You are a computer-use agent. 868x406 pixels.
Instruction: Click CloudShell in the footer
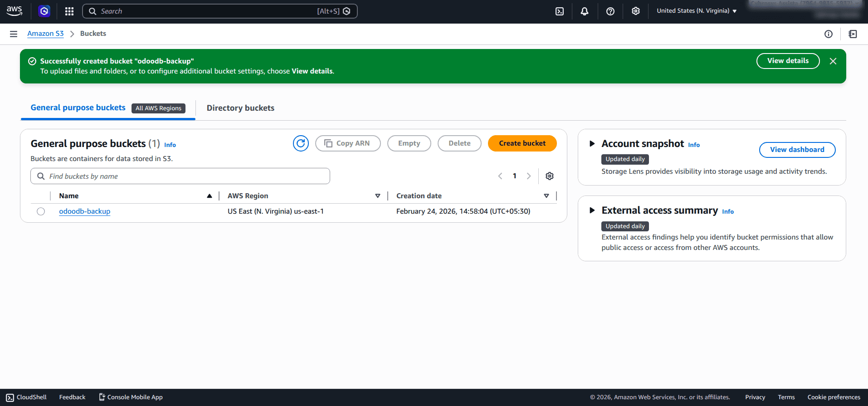point(26,397)
